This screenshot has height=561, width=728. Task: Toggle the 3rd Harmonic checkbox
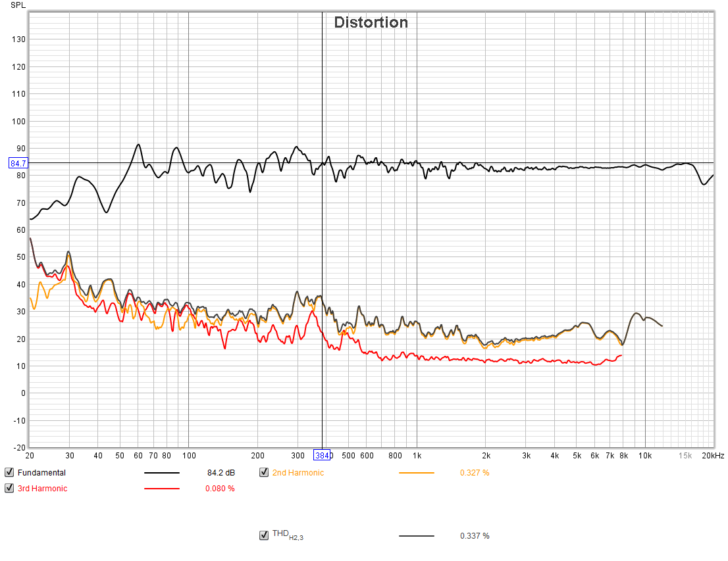9,488
